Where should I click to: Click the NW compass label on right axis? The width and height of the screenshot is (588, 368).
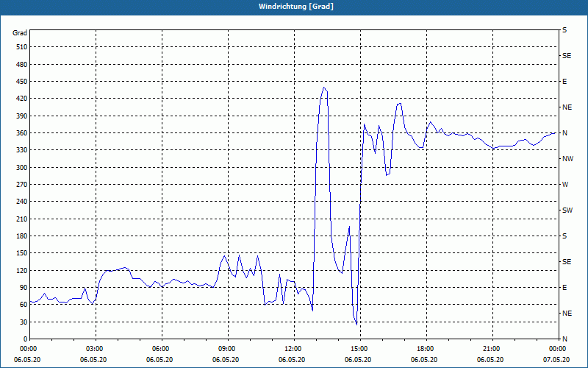pos(567,159)
